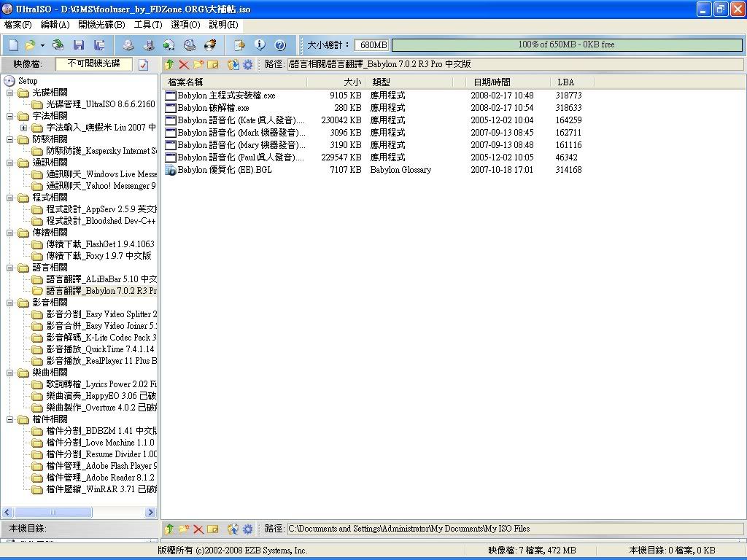Open dropdown arrow next to Open file icon
The width and height of the screenshot is (747, 560).
click(42, 45)
